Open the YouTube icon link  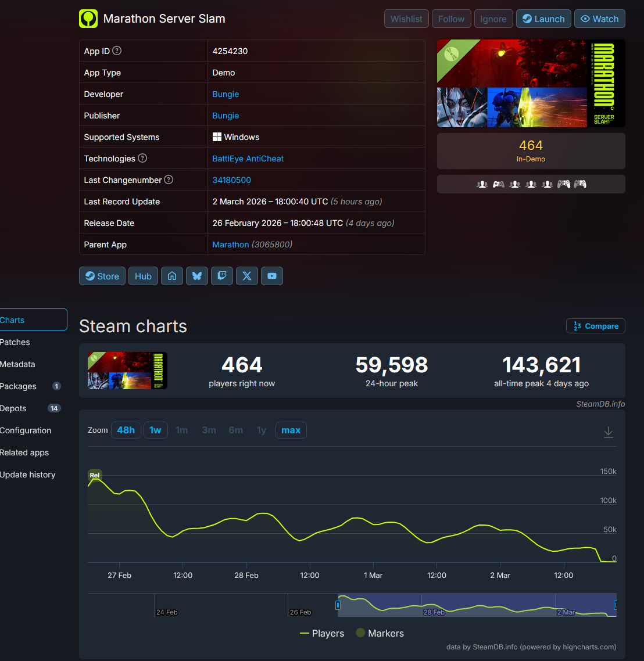coord(272,276)
